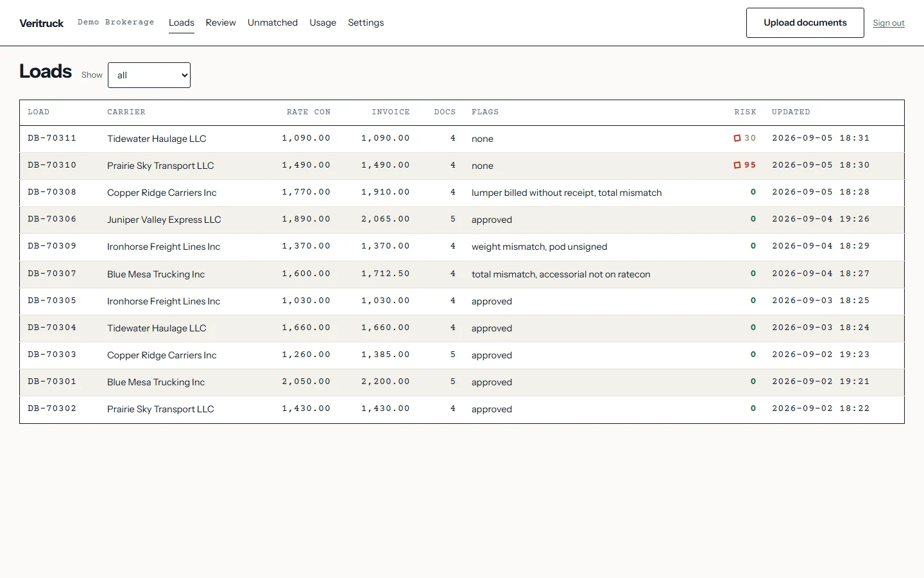The width and height of the screenshot is (924, 578).
Task: Click invoice amount 1,910.00
Action: (386, 192)
